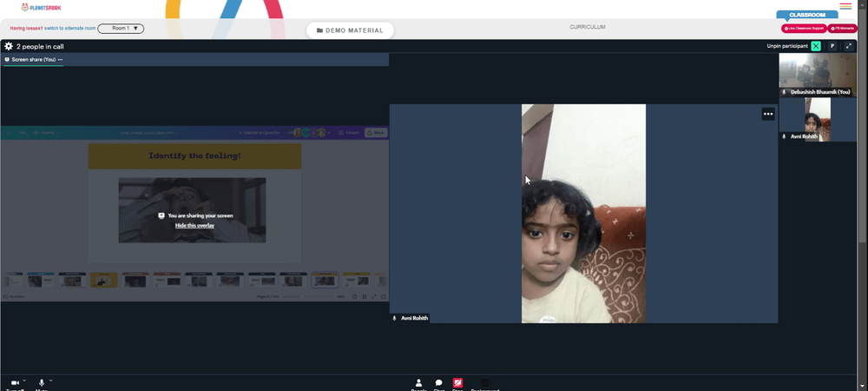Click the Hide this overlay link
868x391 pixels.
click(194, 225)
